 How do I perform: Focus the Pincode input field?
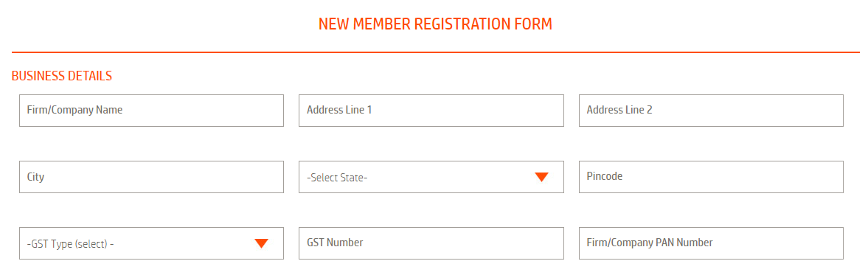(x=712, y=177)
